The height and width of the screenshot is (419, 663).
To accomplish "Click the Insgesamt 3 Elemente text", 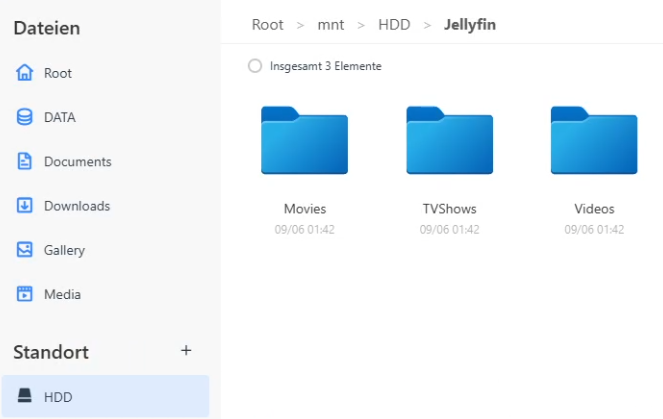I will click(x=326, y=66).
